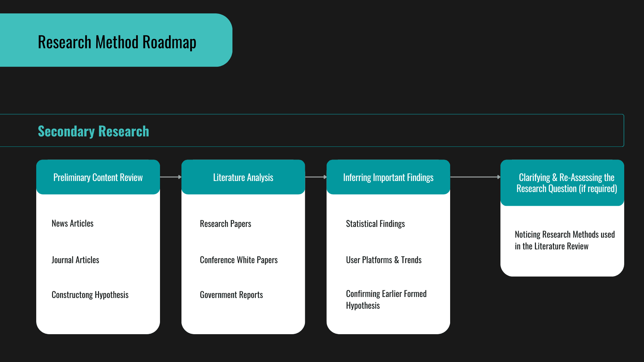
Task: Click the Literature Analysis header box
Action: coord(243,177)
